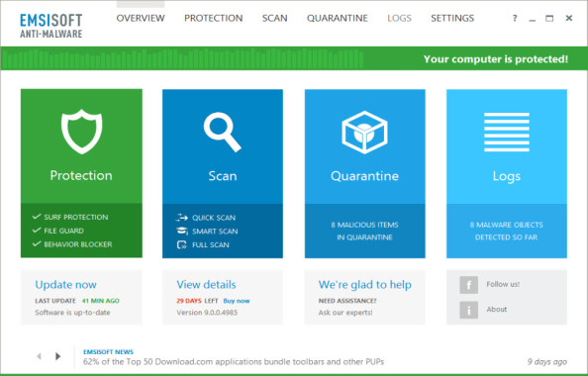
Task: Show previous news item arrow
Action: coord(39,356)
